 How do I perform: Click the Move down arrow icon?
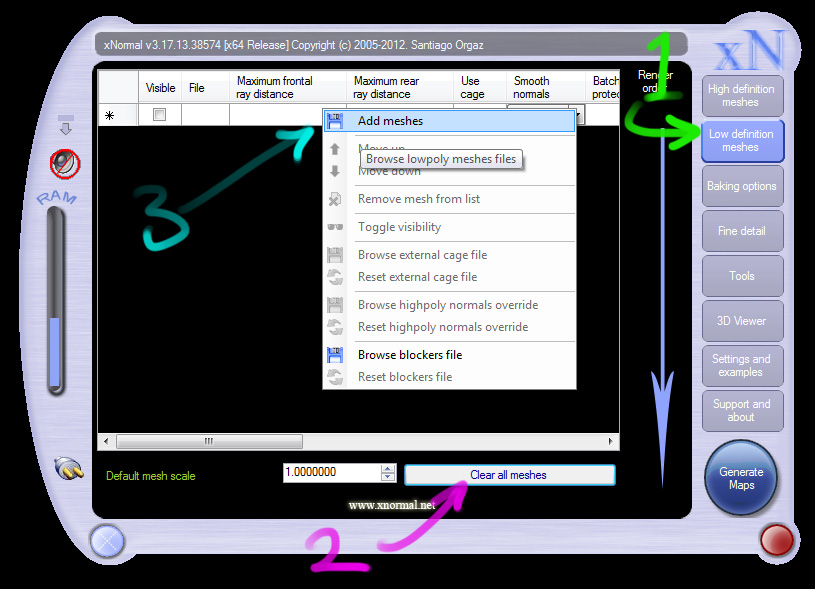[335, 171]
